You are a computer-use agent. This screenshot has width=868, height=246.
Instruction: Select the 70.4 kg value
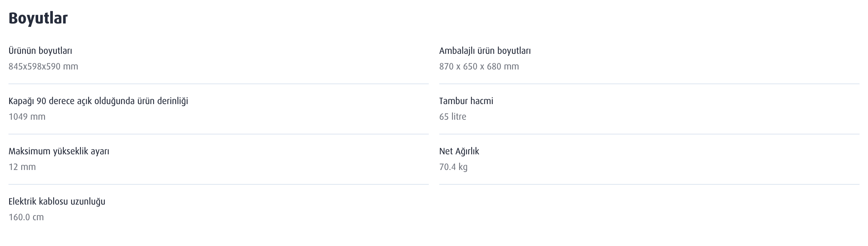453,167
